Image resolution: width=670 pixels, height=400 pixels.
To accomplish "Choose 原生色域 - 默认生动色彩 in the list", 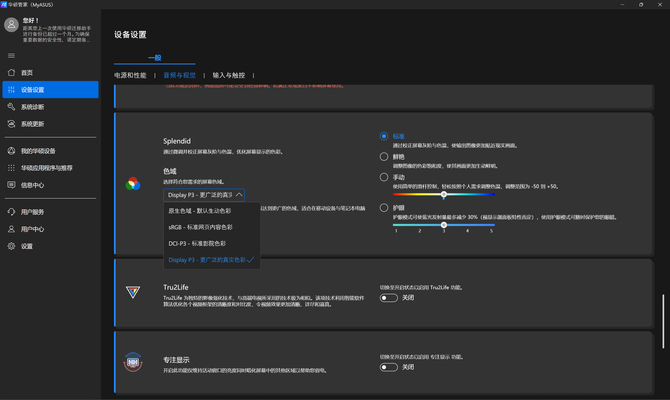I will (212, 211).
